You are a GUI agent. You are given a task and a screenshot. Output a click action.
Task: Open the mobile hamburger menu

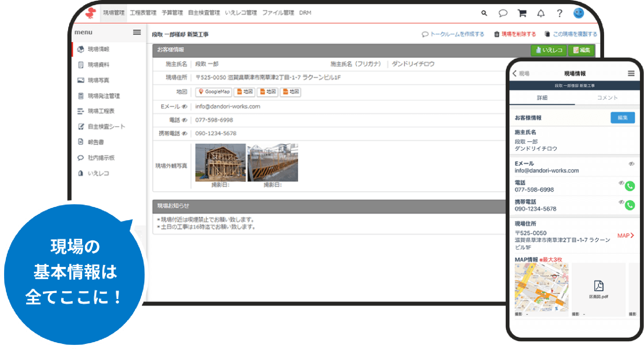[x=631, y=73]
